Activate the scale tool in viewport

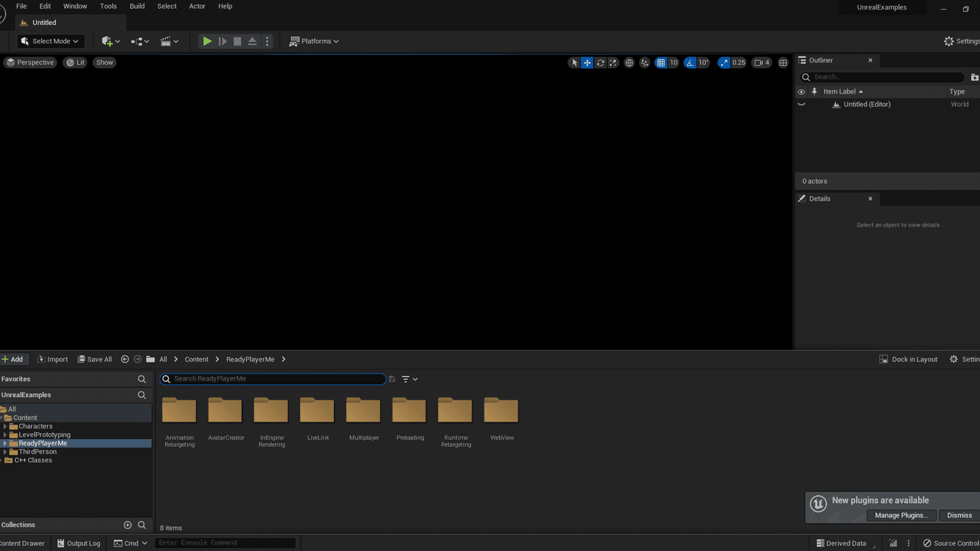613,63
